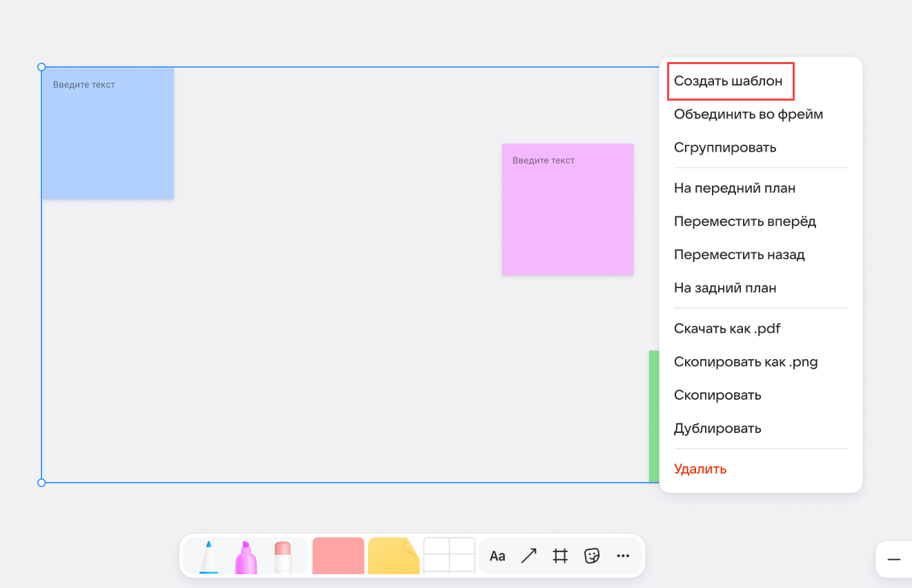
Task: Click the pink shape swatch in toolbar
Action: [x=338, y=556]
